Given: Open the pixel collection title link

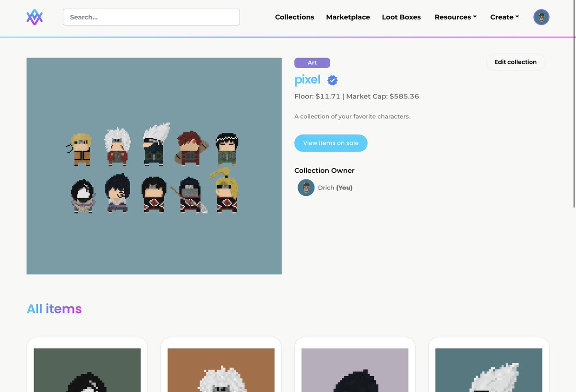Looking at the screenshot, I should click(308, 80).
